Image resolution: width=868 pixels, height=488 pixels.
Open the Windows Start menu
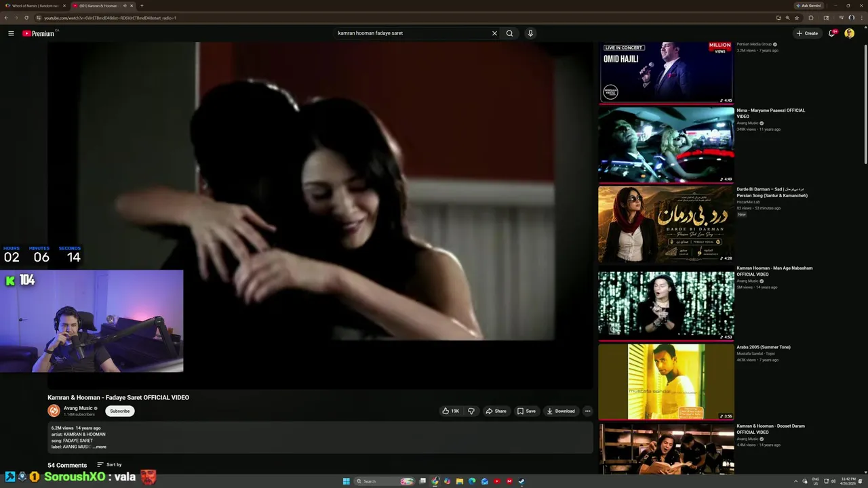346,481
